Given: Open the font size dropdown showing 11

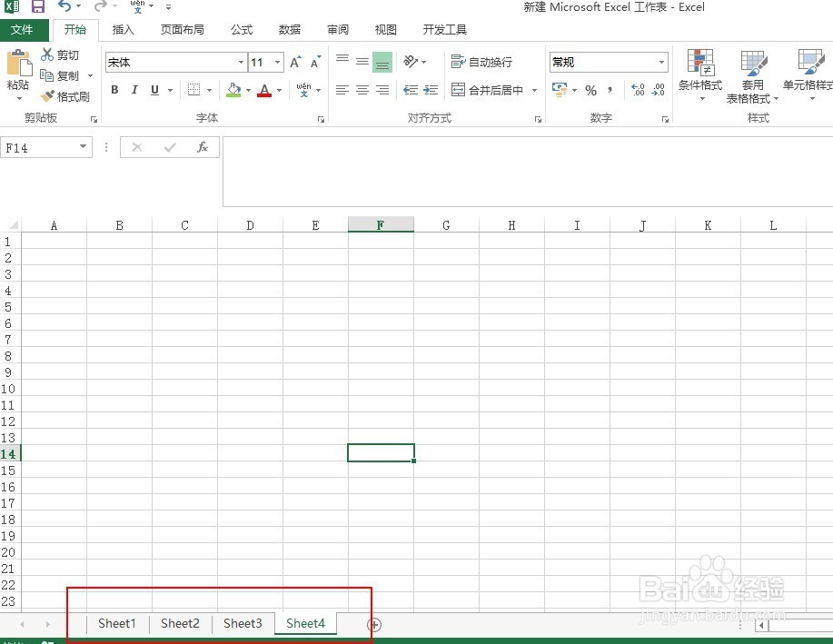Looking at the screenshot, I should [x=277, y=62].
